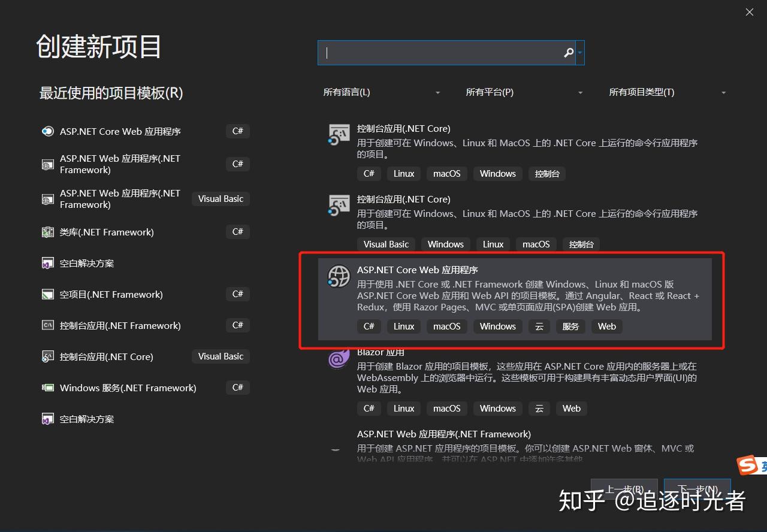Click the 控制台应用(.NET Framework) template icon
The height and width of the screenshot is (532, 767).
(48, 325)
